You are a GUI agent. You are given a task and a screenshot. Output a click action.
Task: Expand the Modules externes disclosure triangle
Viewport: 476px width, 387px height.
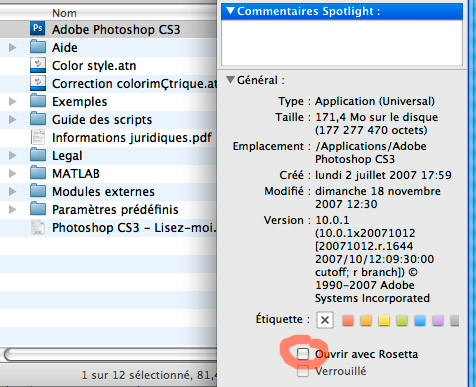(12, 191)
